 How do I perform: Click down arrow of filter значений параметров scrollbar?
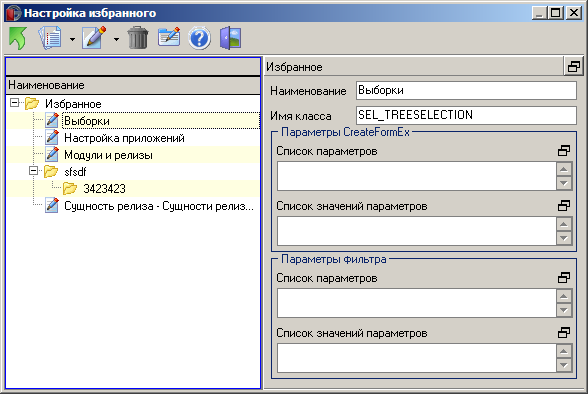[x=564, y=365]
